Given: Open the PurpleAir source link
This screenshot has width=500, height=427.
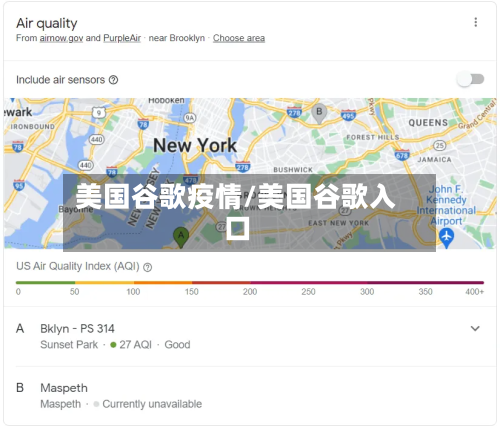Looking at the screenshot, I should (122, 38).
